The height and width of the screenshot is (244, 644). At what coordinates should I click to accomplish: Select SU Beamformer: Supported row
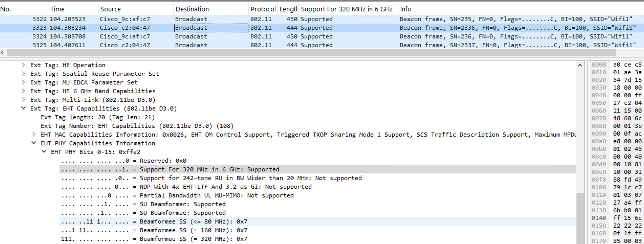point(318,204)
